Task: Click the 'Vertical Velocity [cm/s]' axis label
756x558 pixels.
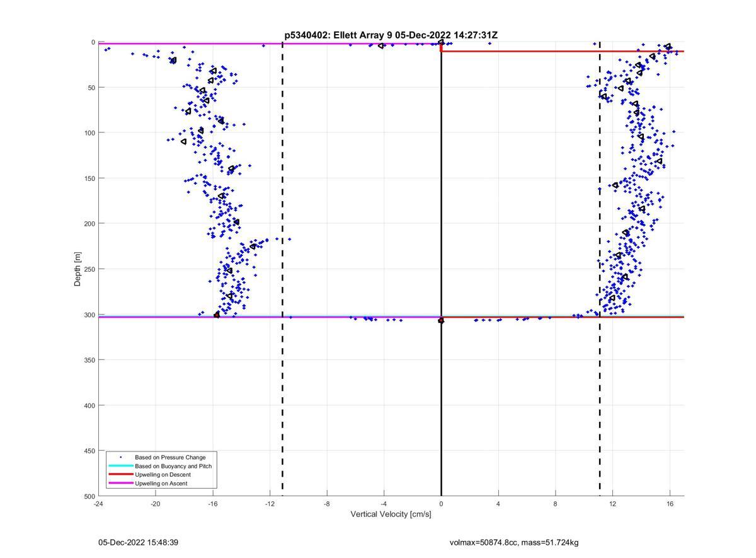Action: pyautogui.click(x=391, y=514)
